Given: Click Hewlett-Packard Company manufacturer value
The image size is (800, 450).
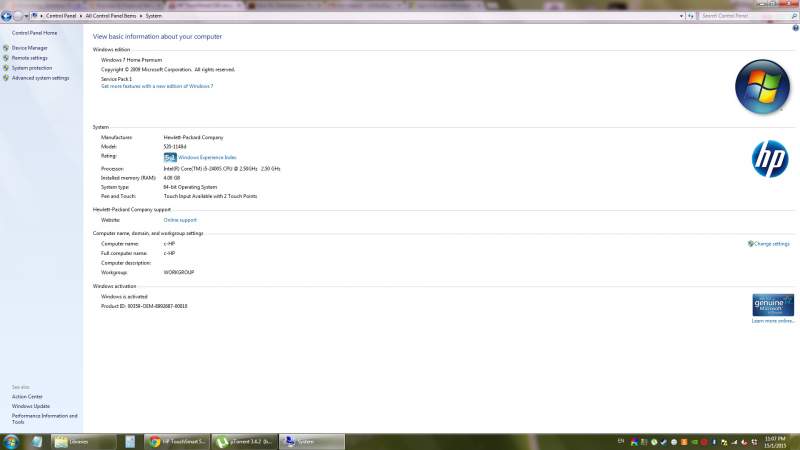Looking at the screenshot, I should tap(193, 137).
